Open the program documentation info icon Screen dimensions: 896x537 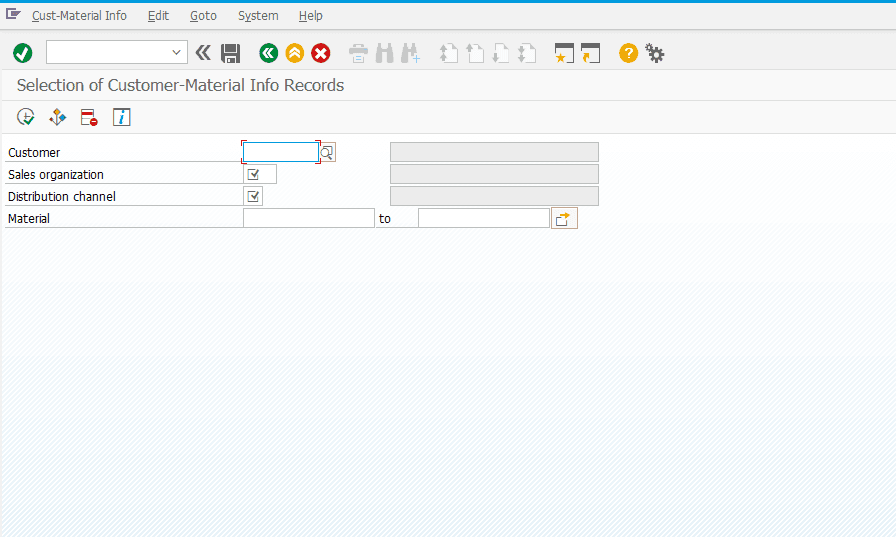click(121, 117)
